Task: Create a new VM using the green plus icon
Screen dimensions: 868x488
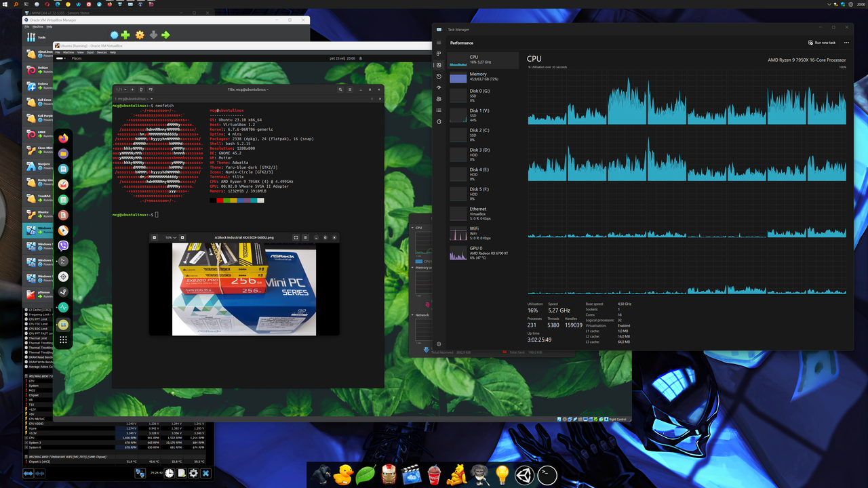Action: pos(126,35)
